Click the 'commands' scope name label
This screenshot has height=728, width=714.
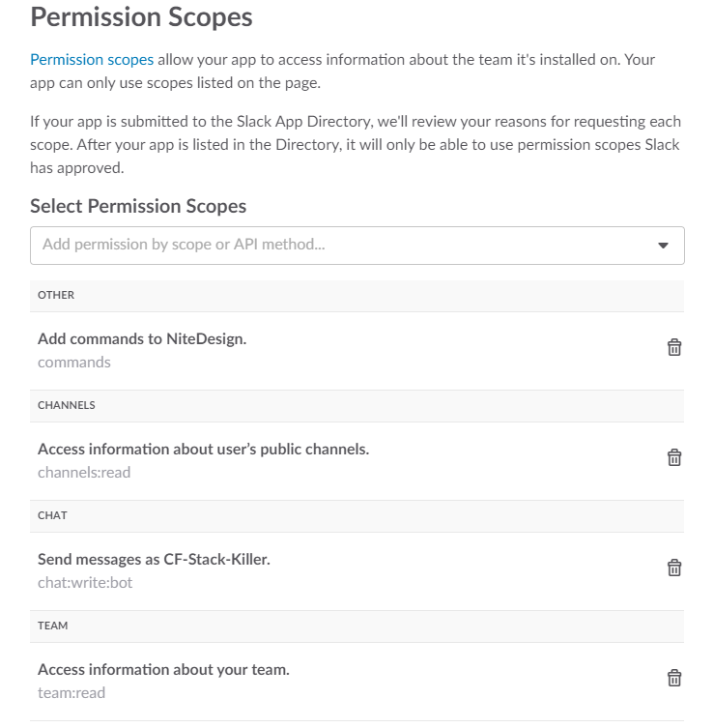pos(74,363)
